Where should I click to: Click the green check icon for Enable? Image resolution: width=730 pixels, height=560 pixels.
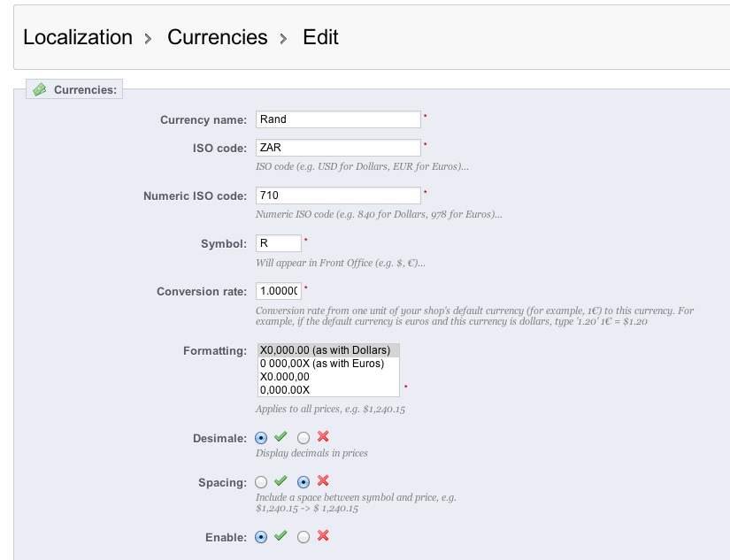(280, 536)
